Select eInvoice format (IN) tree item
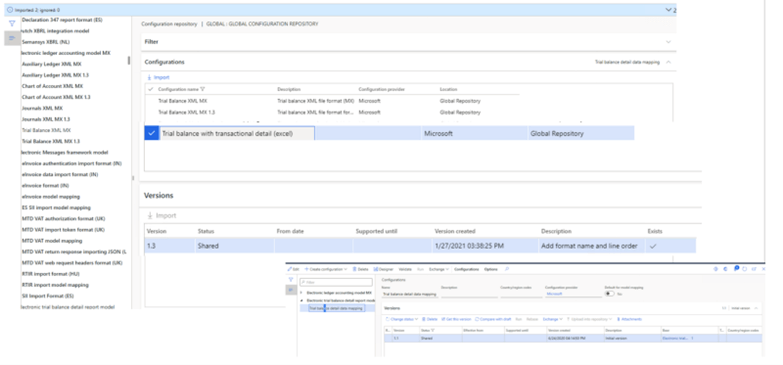Viewport: 783px width, 365px height. coord(45,185)
